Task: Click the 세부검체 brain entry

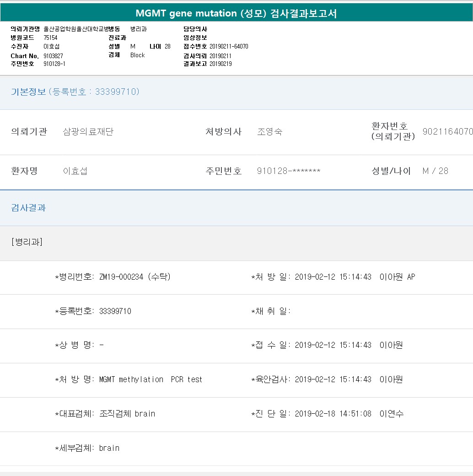Action: pos(87,448)
